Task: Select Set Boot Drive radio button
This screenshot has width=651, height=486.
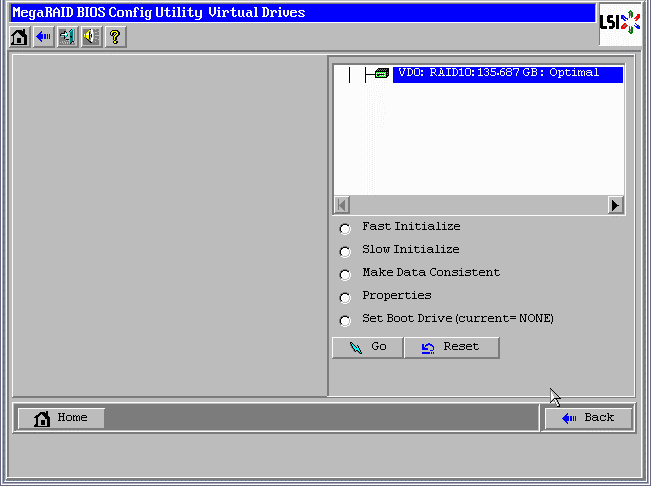Action: coord(345,321)
